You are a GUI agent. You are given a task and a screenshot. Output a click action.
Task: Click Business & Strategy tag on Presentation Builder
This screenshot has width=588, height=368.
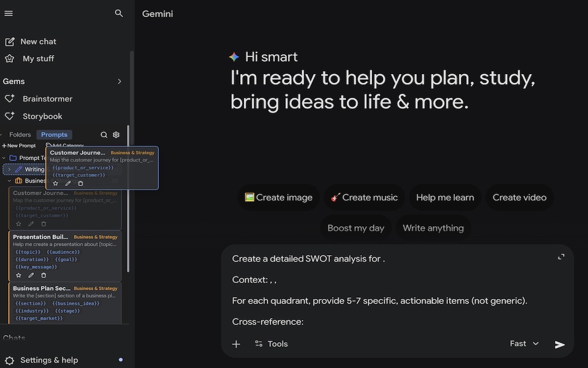click(x=96, y=237)
